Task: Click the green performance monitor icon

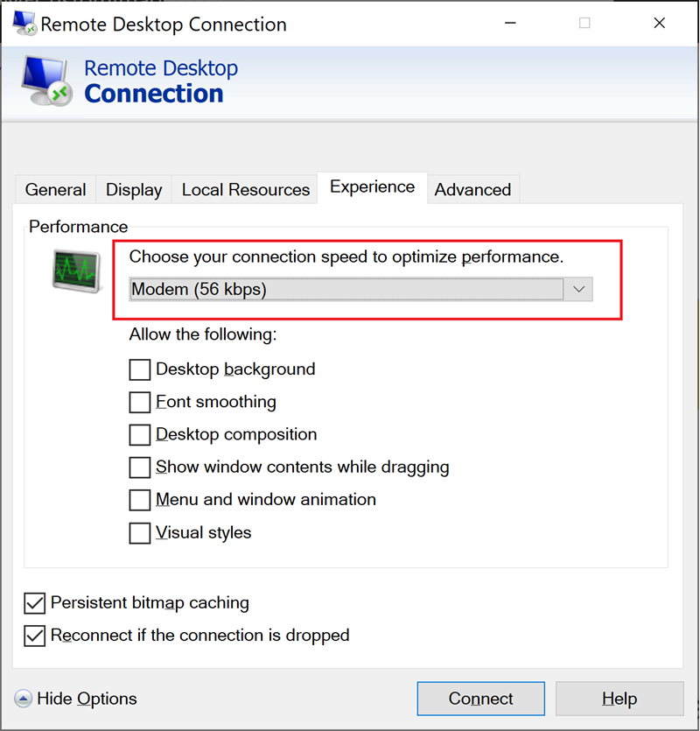Action: tap(74, 269)
